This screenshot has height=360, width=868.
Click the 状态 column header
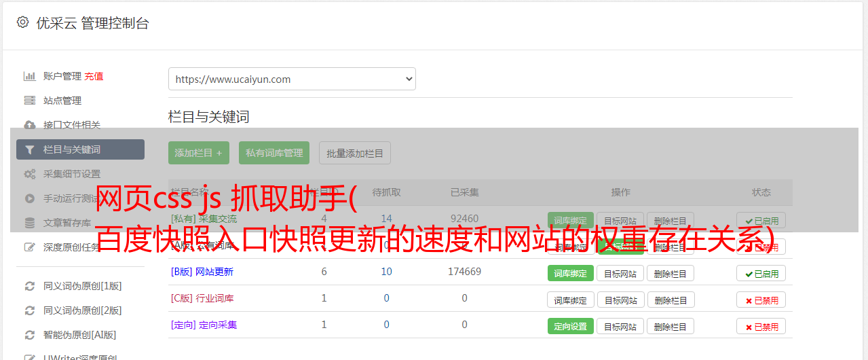[761, 192]
